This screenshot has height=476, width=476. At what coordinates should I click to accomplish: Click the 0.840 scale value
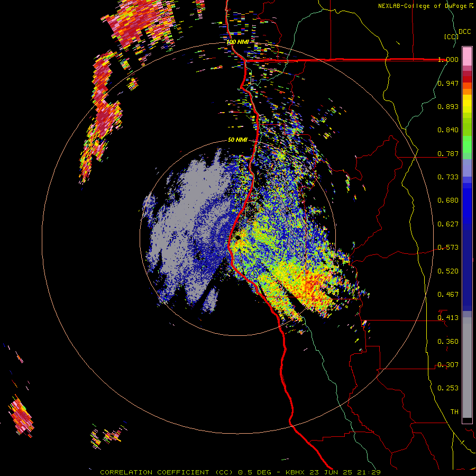pos(448,130)
